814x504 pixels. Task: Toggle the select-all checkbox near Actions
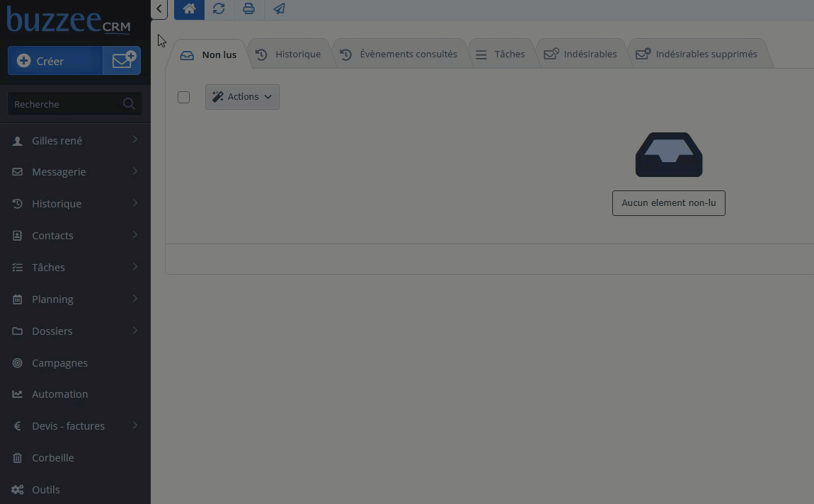(x=184, y=97)
